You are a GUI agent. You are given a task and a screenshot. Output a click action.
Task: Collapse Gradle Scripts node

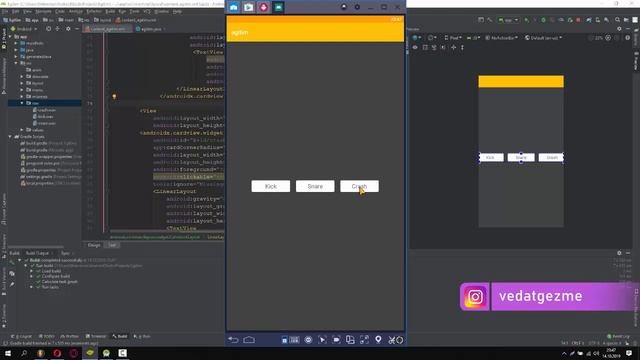click(x=11, y=136)
